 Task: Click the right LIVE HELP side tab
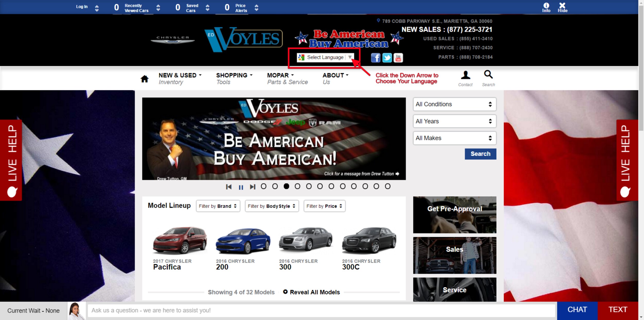point(627,160)
